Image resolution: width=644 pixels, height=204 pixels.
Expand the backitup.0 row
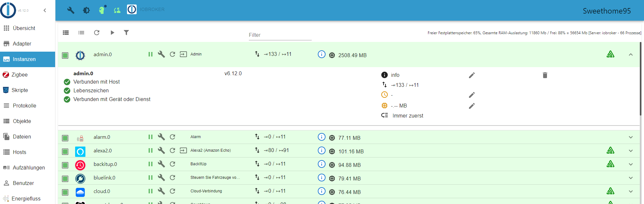631,164
